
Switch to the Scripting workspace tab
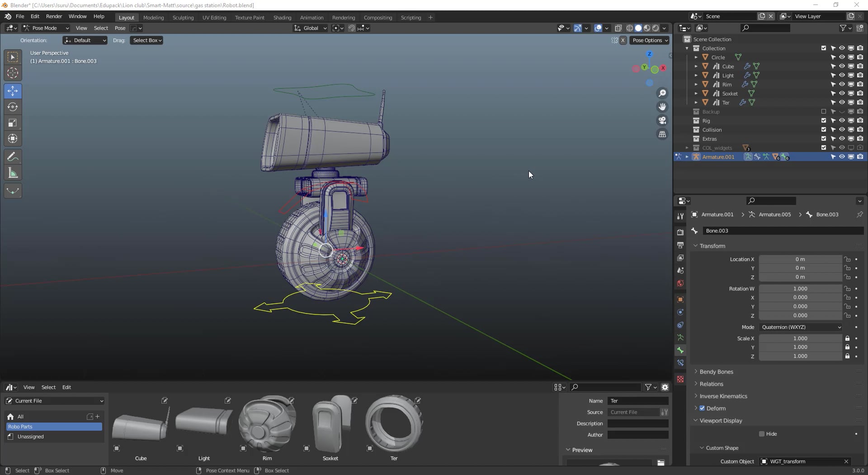coord(410,18)
